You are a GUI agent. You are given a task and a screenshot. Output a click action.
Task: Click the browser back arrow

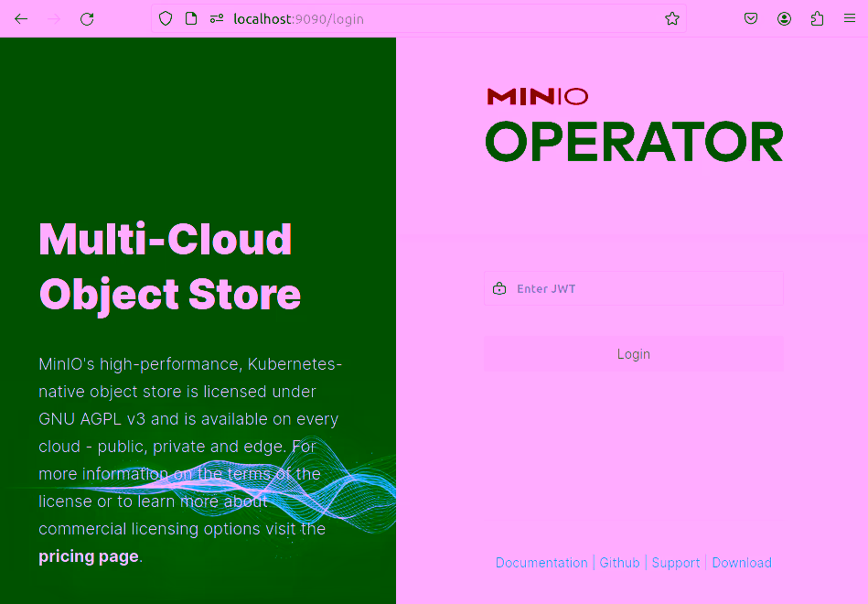(21, 18)
